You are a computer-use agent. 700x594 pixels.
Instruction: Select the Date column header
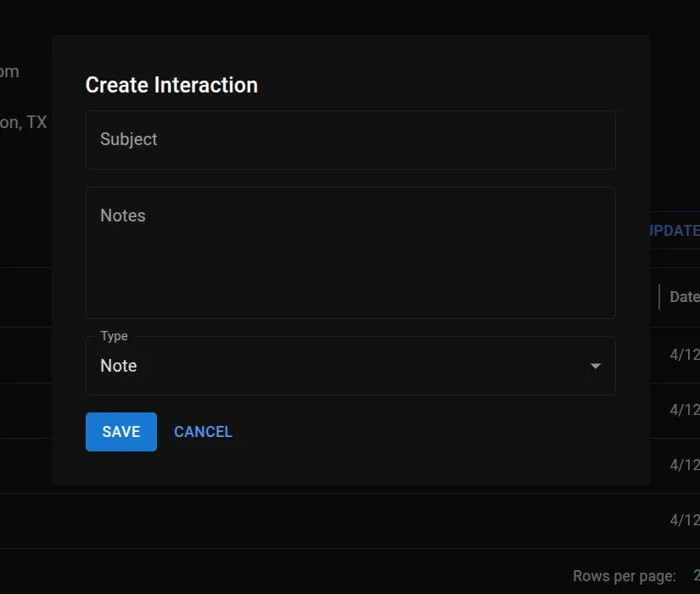point(684,296)
